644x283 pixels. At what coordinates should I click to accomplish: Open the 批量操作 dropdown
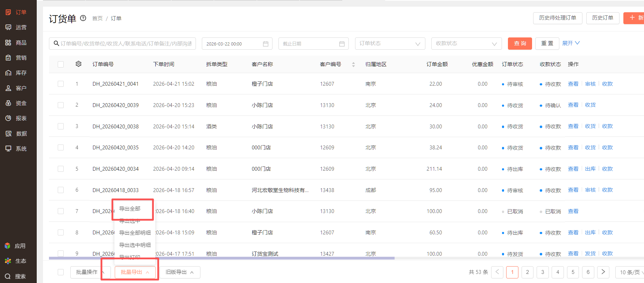(x=91, y=272)
